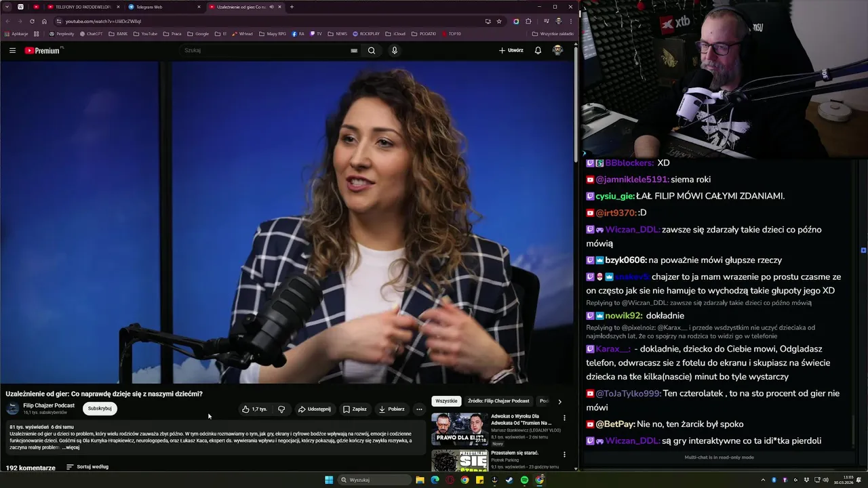This screenshot has height=488, width=868.
Task: Open the YouTube hamburger guide menu
Action: (12, 50)
